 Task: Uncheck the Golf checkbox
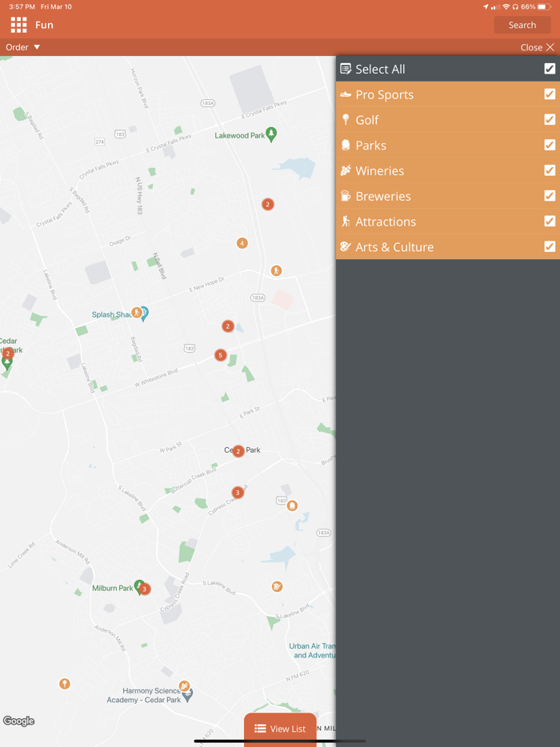click(x=550, y=119)
